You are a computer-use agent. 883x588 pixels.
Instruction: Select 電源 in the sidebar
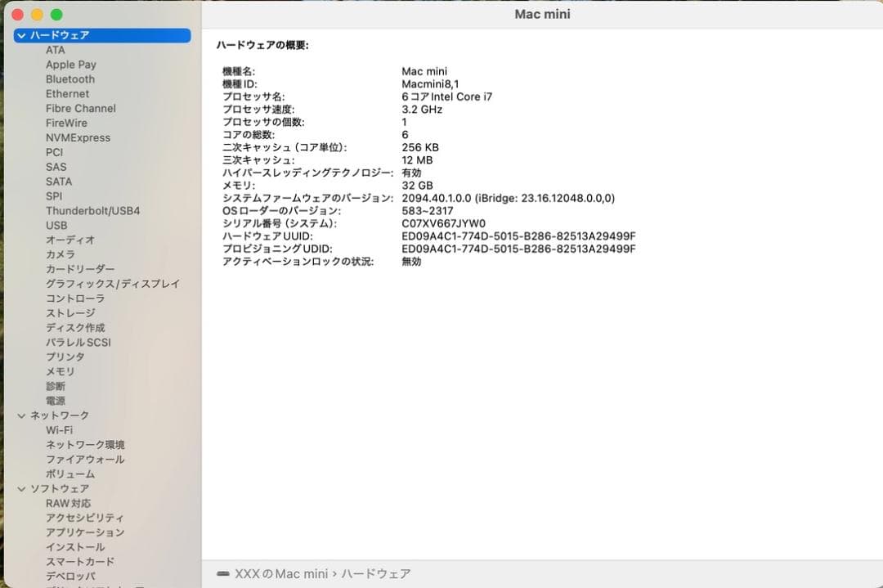[56, 402]
